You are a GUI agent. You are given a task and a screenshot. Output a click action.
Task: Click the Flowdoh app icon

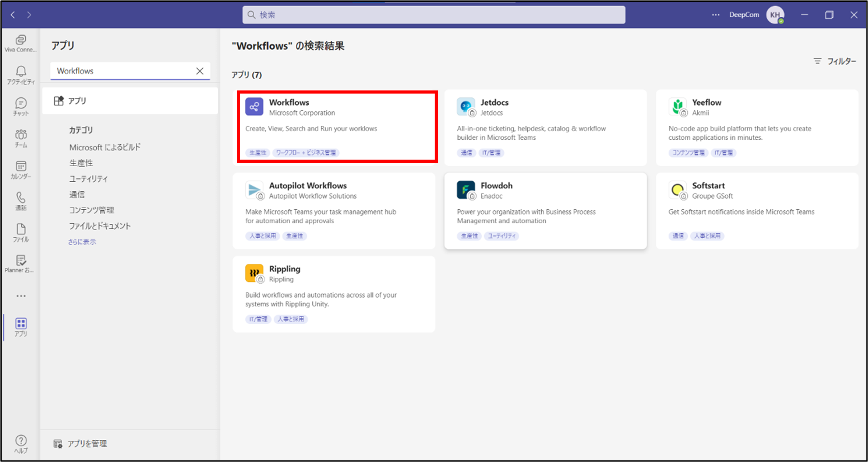[466, 190]
